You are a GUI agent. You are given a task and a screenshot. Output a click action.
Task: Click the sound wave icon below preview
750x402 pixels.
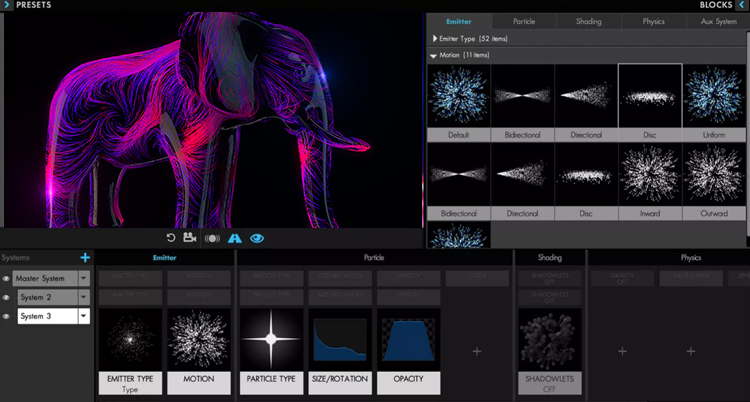pos(212,238)
